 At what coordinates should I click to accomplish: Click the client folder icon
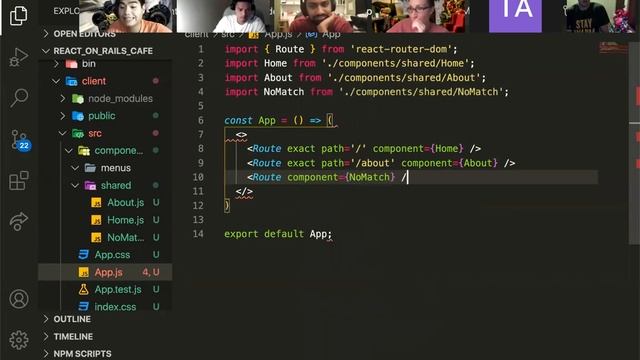point(71,81)
